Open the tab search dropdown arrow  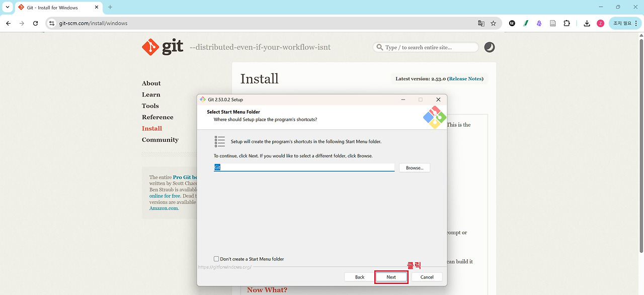coord(7,7)
